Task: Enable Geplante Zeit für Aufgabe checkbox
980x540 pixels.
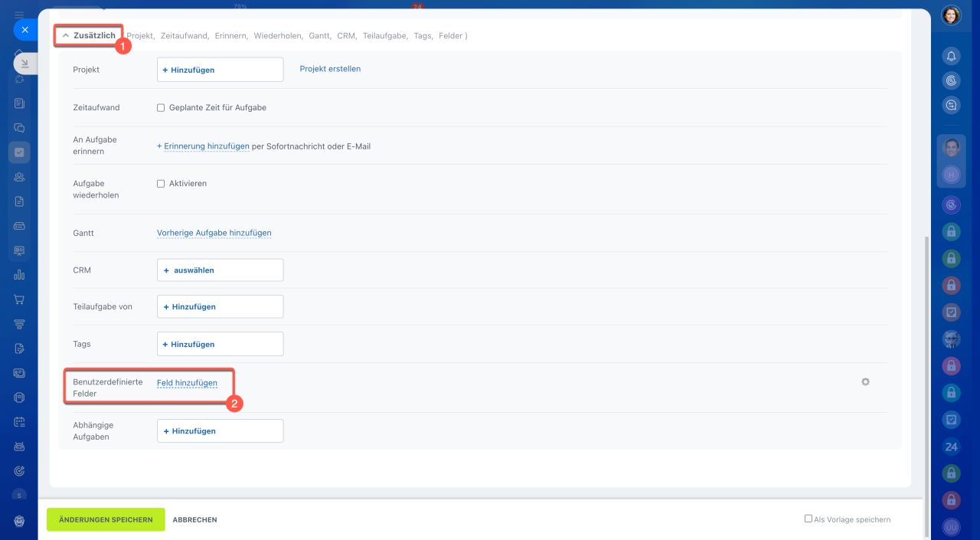Action: 161,108
